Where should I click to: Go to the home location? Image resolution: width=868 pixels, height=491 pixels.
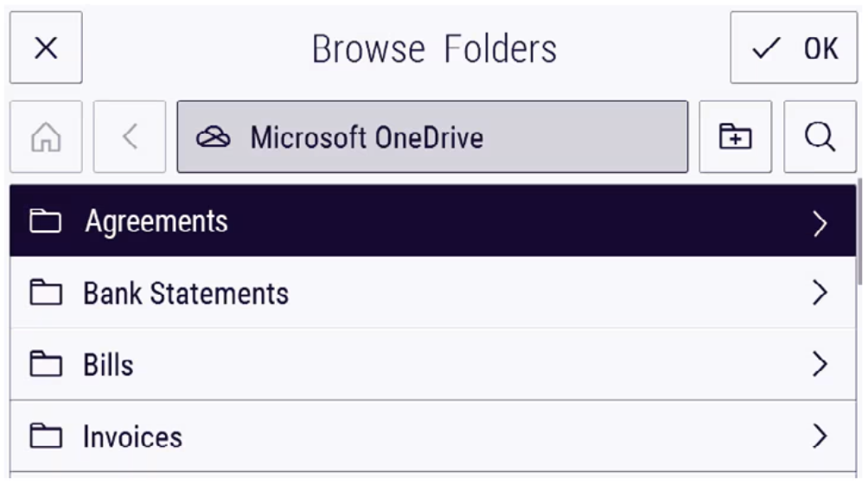46,137
